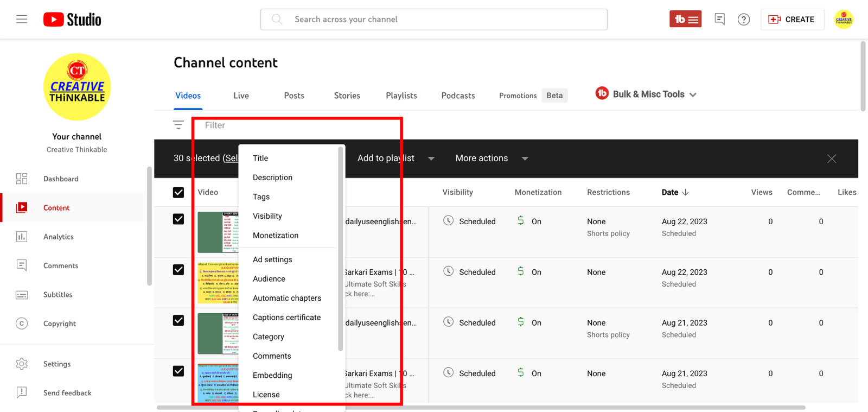
Task: Click the horizontal scrollbar under the table
Action: [481, 407]
